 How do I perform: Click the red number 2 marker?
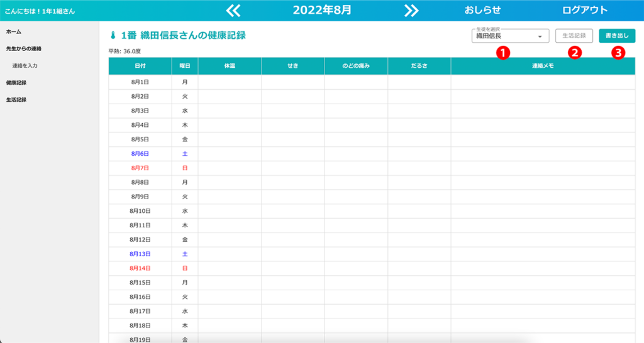(x=574, y=53)
